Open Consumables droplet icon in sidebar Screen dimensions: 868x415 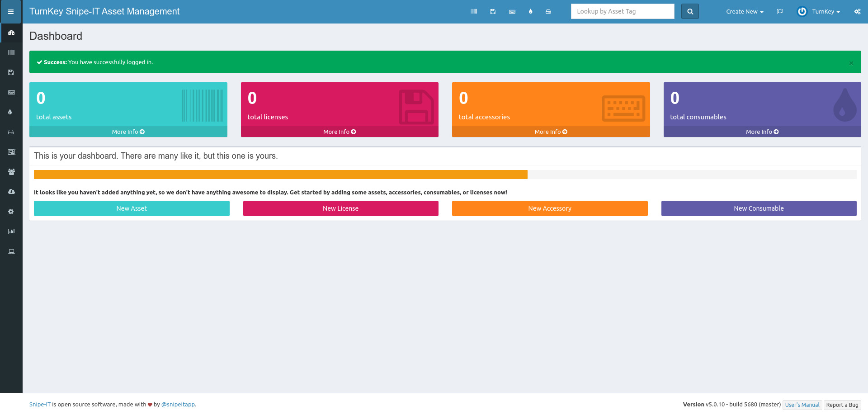(10, 112)
